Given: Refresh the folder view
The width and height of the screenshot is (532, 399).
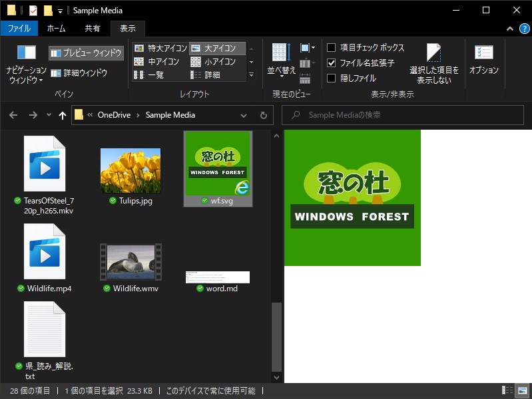Looking at the screenshot, I should coord(263,115).
